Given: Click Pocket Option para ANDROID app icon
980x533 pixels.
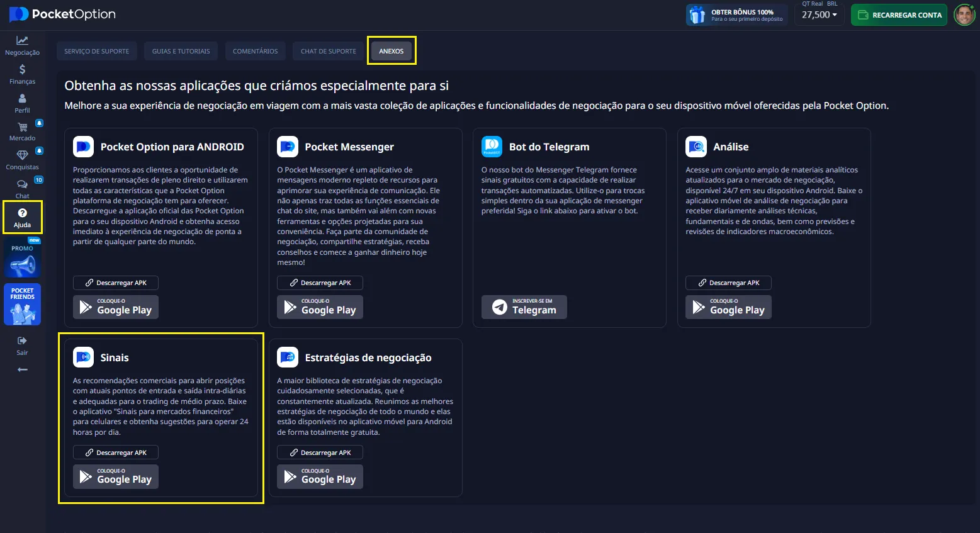Looking at the screenshot, I should pos(83,147).
